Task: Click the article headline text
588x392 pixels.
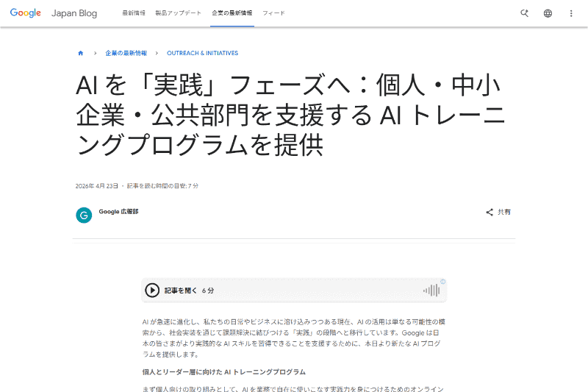Action: [x=290, y=115]
